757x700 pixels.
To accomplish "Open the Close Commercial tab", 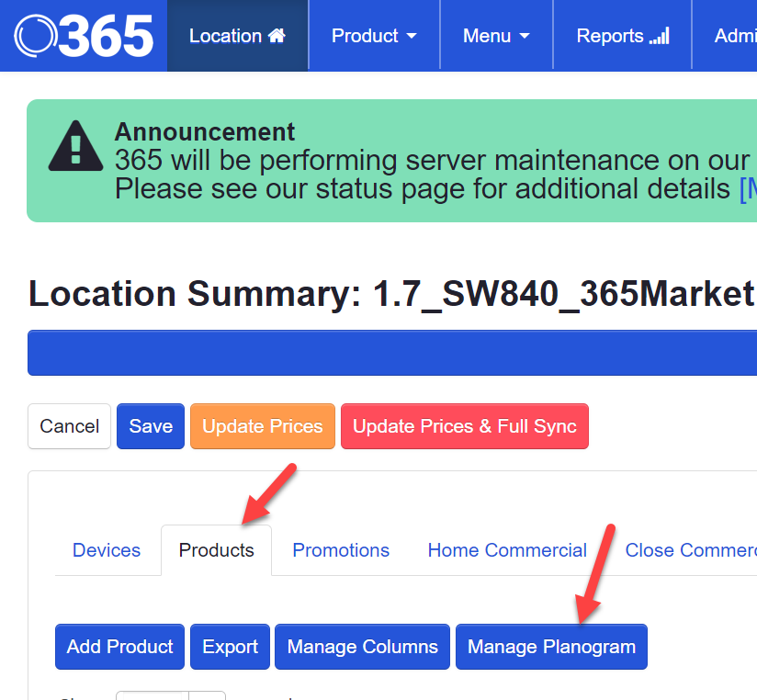I will pyautogui.click(x=691, y=550).
